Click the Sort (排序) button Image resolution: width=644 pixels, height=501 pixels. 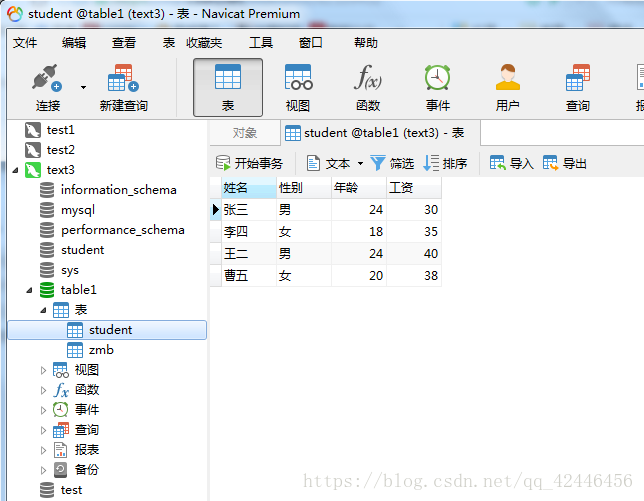tap(445, 163)
